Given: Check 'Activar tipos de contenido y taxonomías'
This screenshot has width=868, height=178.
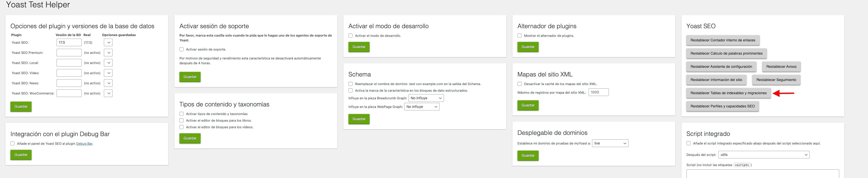Looking at the screenshot, I should [x=181, y=114].
